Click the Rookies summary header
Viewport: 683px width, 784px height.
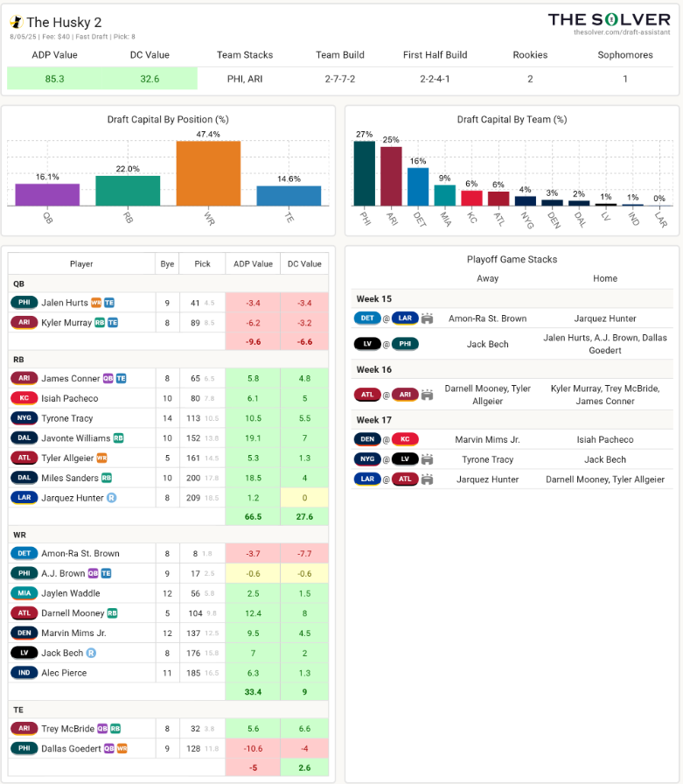[x=530, y=55]
